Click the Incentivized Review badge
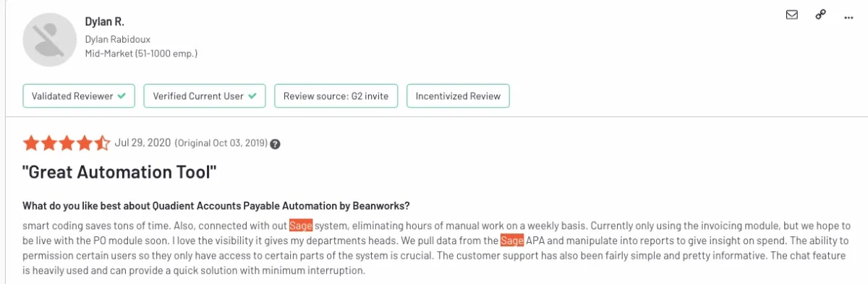 pos(459,95)
